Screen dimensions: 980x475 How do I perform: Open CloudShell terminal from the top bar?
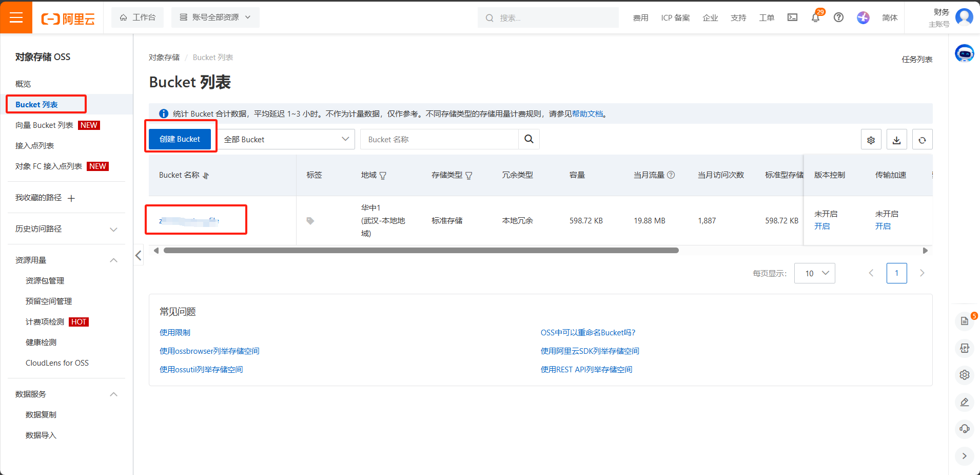(792, 17)
